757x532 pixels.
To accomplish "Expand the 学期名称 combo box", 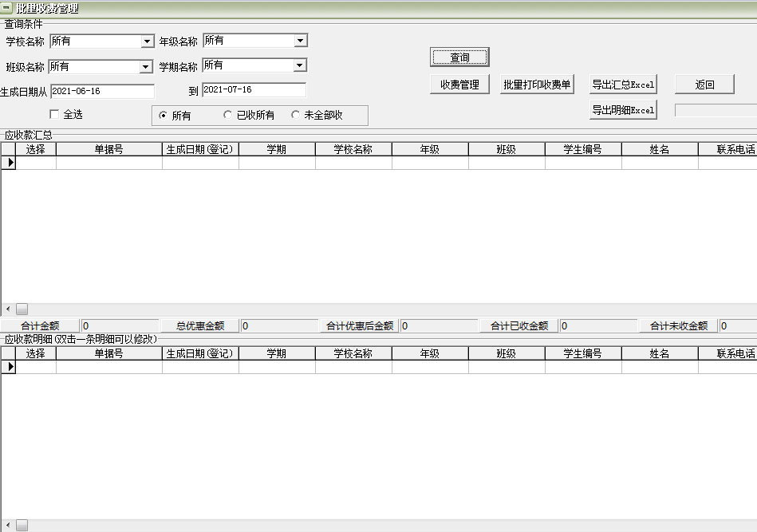I will pos(300,65).
